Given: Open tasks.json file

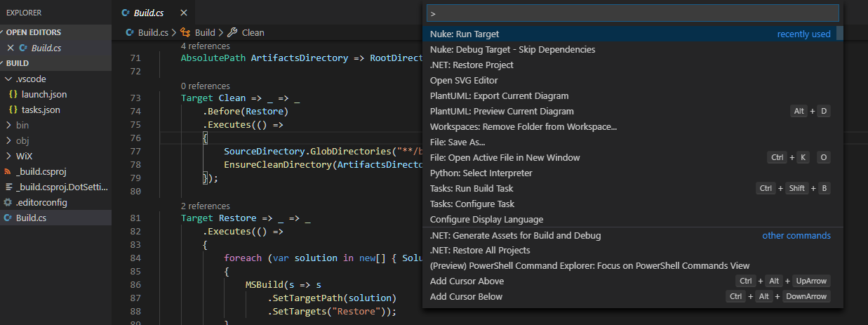Looking at the screenshot, I should [41, 110].
